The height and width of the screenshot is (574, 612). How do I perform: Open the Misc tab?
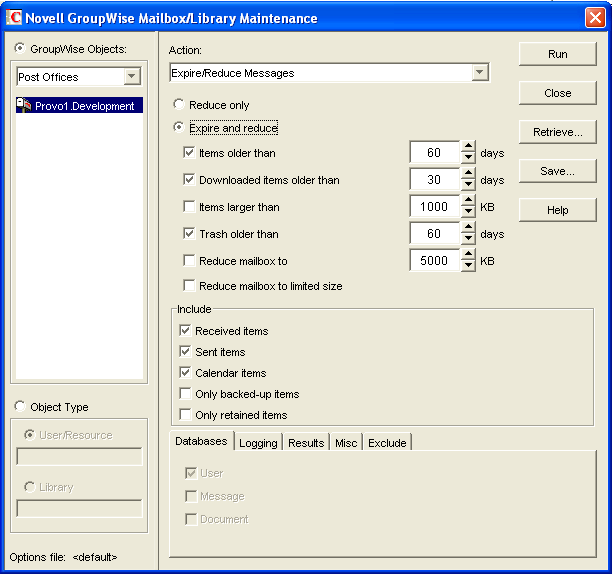[x=346, y=443]
